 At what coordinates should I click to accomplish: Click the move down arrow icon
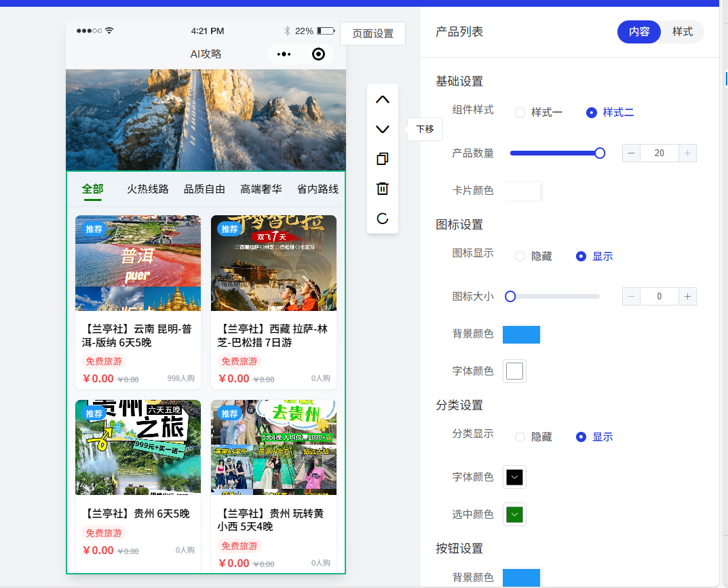pos(383,129)
